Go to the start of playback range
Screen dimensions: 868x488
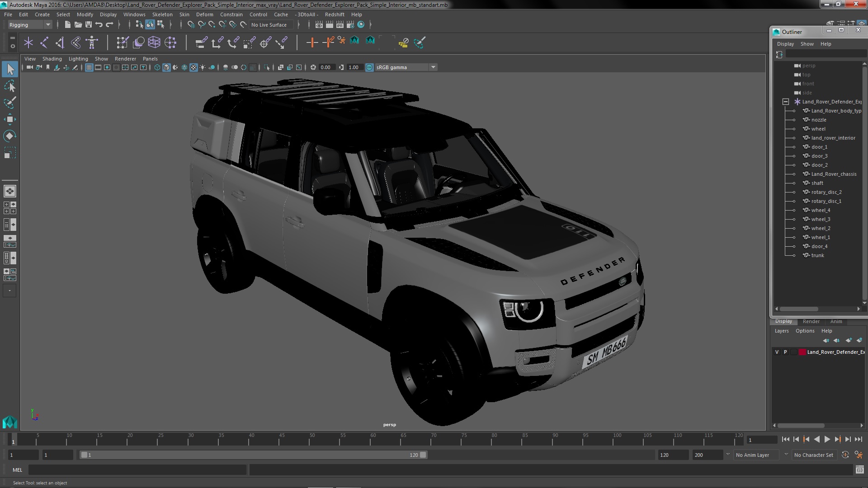[x=785, y=439]
